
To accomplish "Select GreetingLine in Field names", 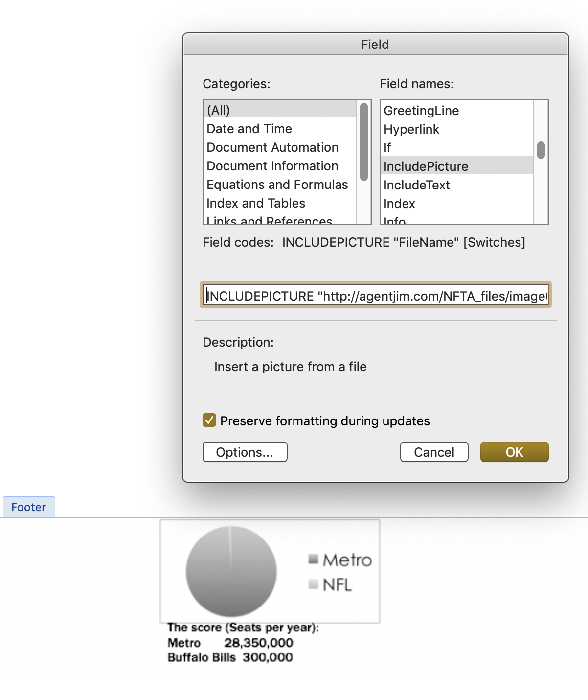I will pos(457,111).
